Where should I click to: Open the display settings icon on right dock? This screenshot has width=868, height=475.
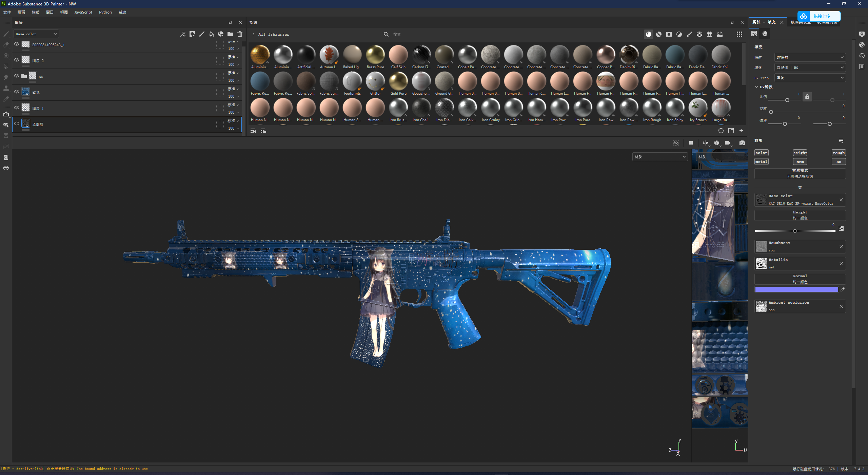point(862,34)
